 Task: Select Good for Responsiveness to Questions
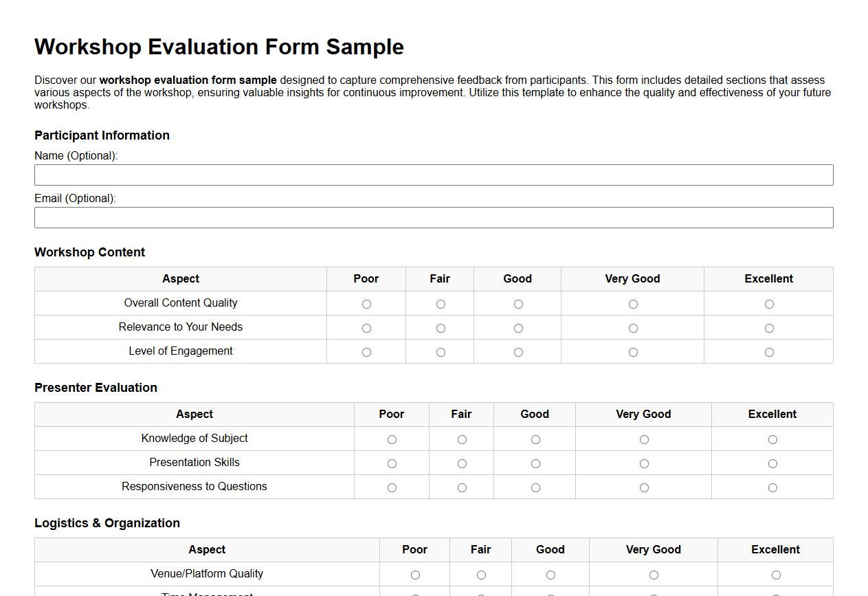coord(535,487)
